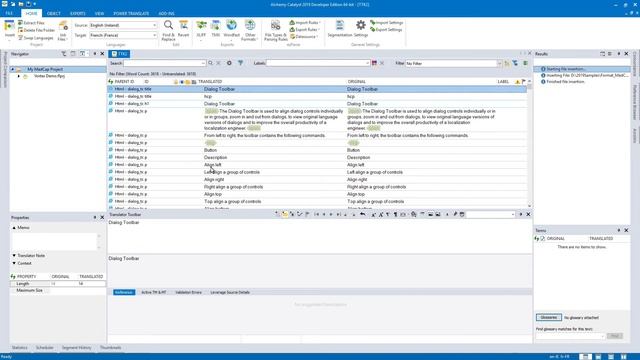Open the Find & Replace tool

[168, 31]
